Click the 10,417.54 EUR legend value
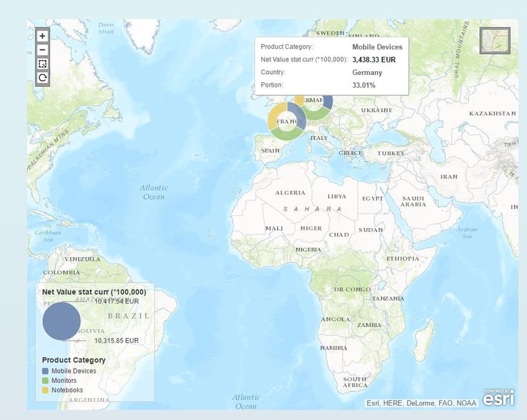 117,301
